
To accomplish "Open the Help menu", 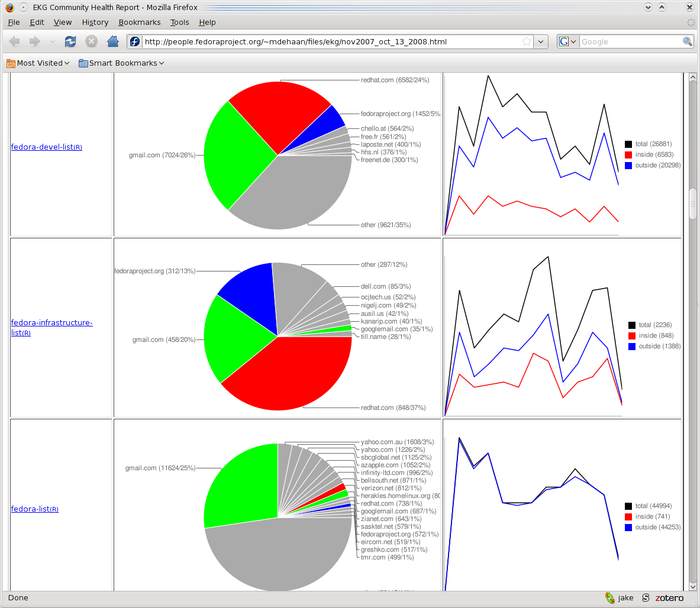I will pyautogui.click(x=207, y=22).
